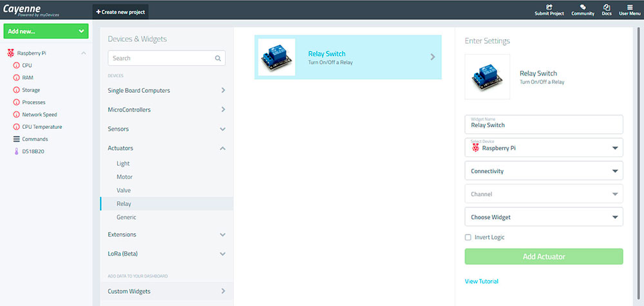Collapse the Actuators category

[x=223, y=148]
